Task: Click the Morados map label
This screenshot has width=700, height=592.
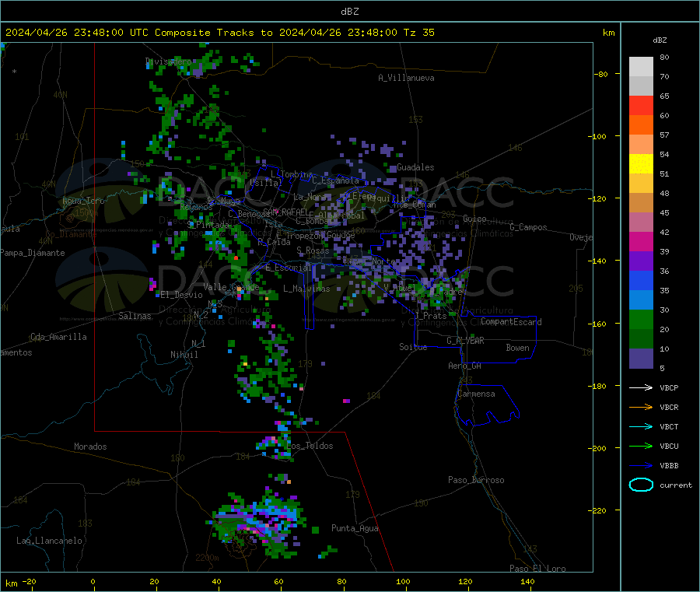Action: 90,447
